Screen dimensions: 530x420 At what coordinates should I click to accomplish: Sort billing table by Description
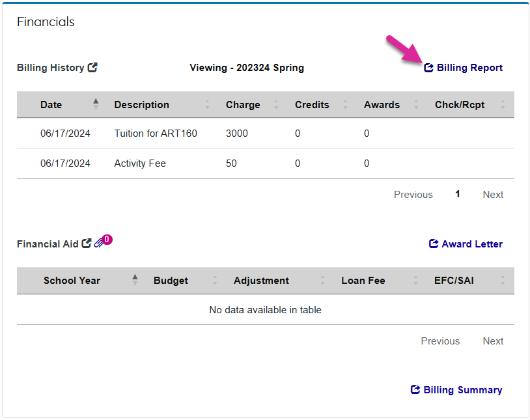(141, 105)
